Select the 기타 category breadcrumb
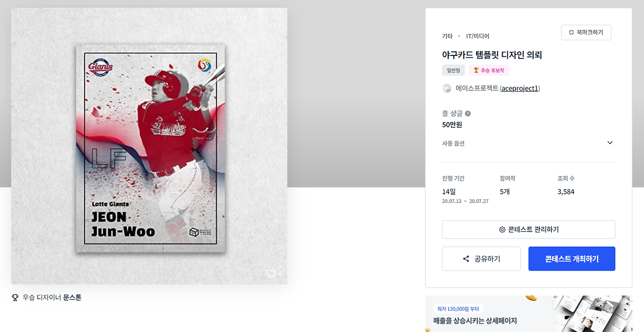The height and width of the screenshot is (332, 644). (447, 36)
